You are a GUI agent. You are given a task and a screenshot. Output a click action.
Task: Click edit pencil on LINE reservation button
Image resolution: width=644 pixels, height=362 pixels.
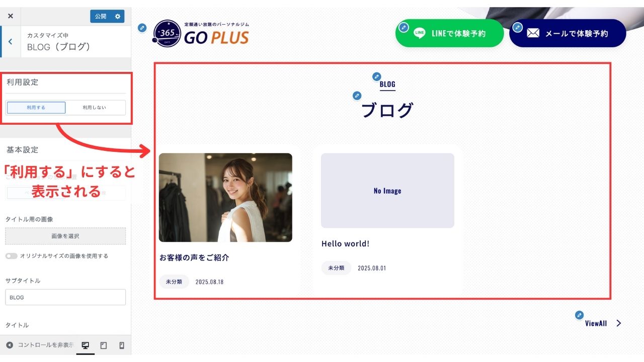pyautogui.click(x=404, y=28)
